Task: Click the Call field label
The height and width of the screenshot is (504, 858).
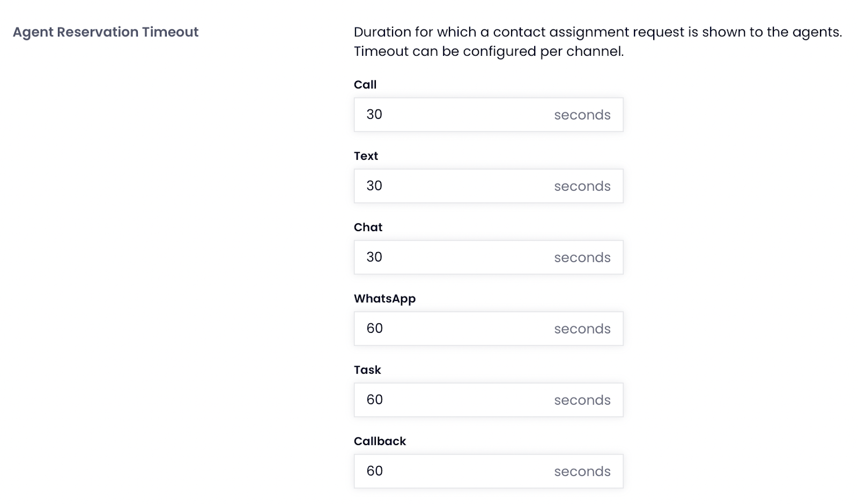Action: 365,85
